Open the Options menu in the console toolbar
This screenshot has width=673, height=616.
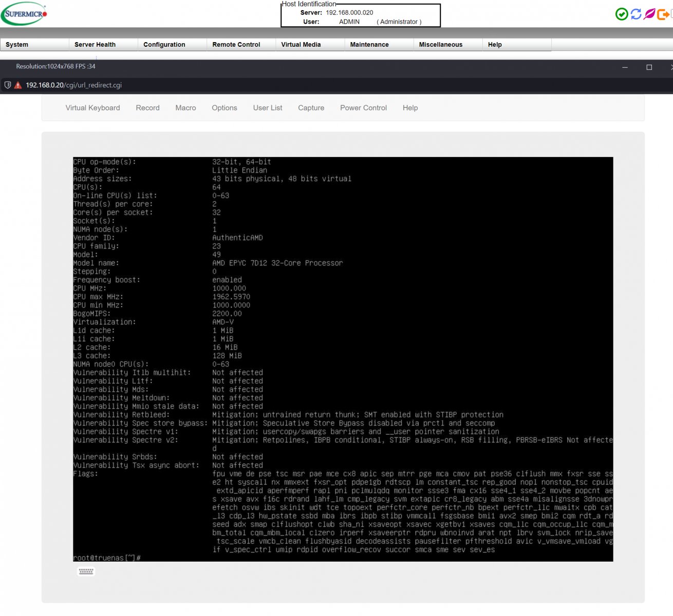tap(225, 108)
